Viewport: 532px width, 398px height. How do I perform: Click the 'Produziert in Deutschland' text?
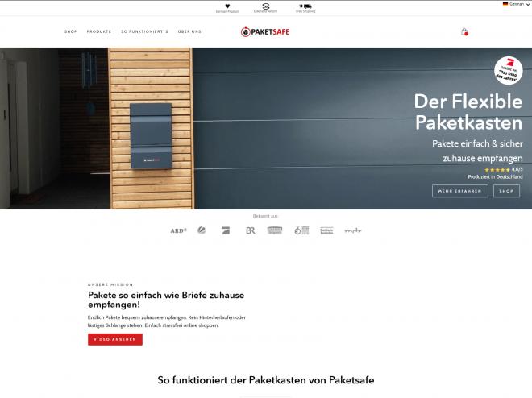(496, 177)
